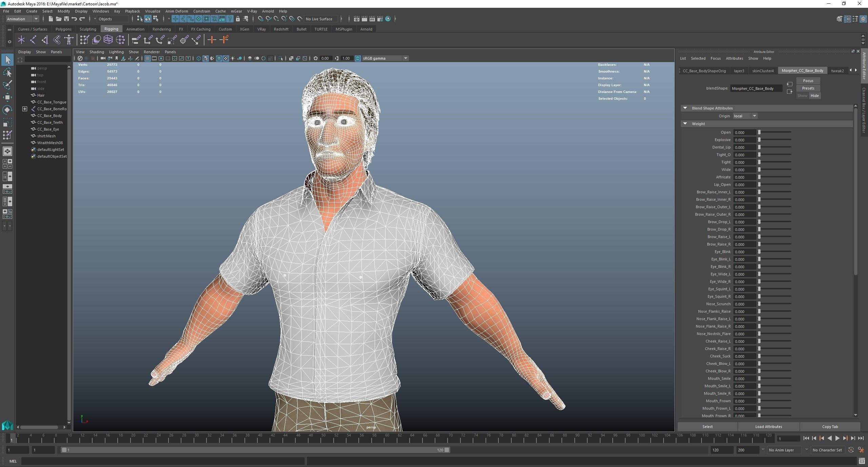Click the Parent constraint shelf icon

[x=136, y=40]
